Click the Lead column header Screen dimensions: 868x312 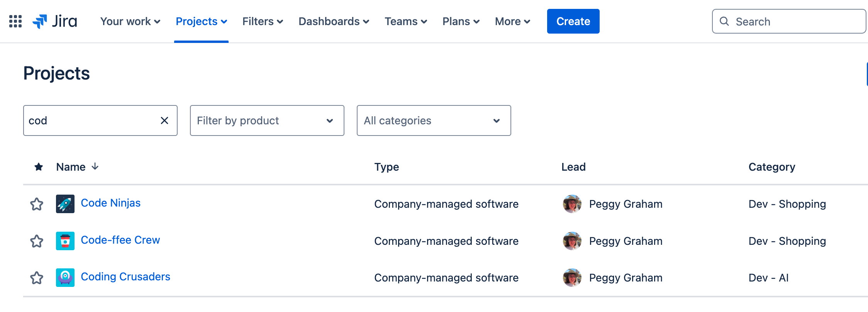click(573, 167)
